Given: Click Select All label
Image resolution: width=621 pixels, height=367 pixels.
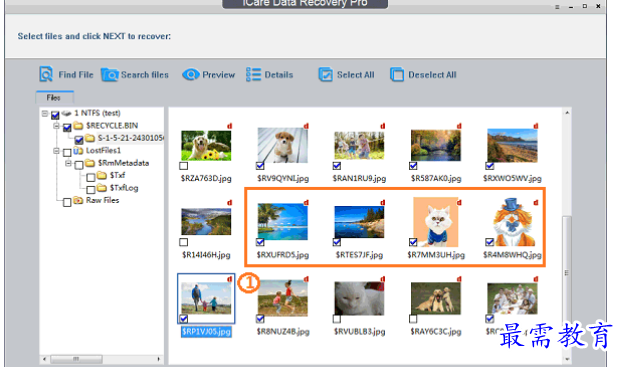Looking at the screenshot, I should click(x=356, y=75).
